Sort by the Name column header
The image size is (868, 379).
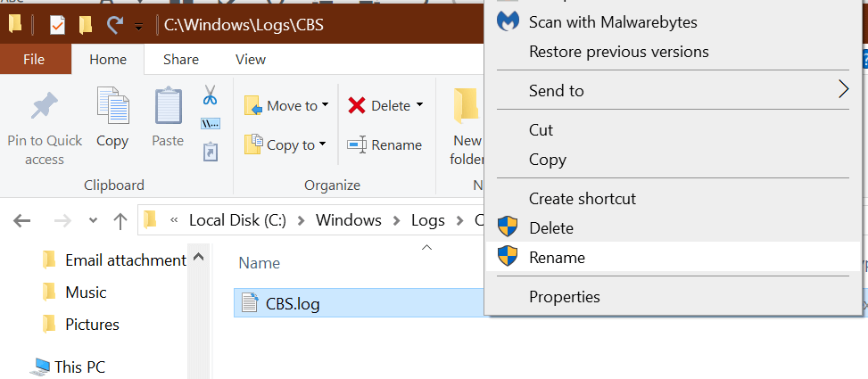(x=259, y=263)
